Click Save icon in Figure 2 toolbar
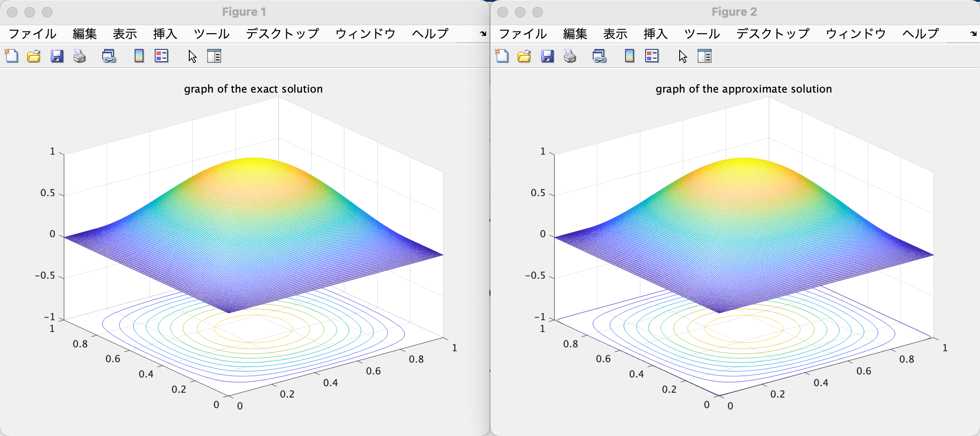 (x=547, y=56)
